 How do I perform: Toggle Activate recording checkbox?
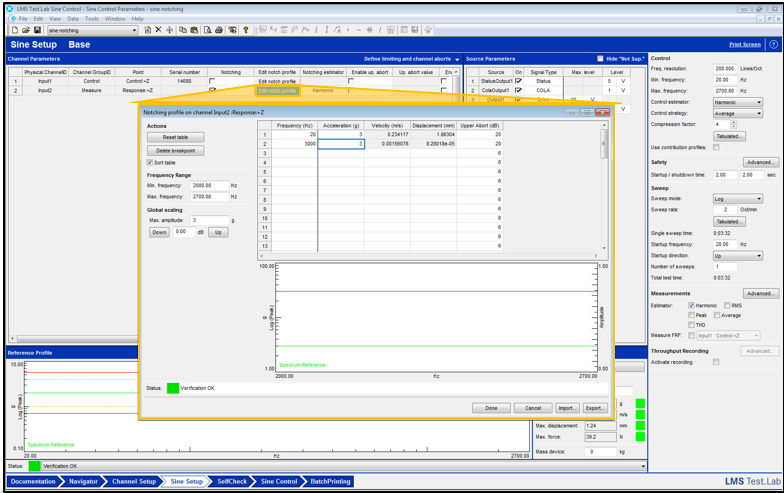(x=716, y=362)
